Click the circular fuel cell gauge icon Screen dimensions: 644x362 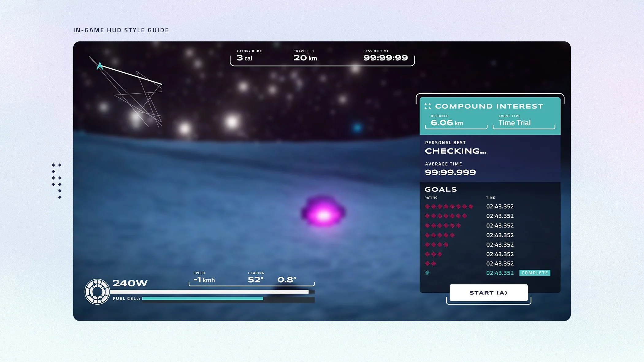coord(97,291)
